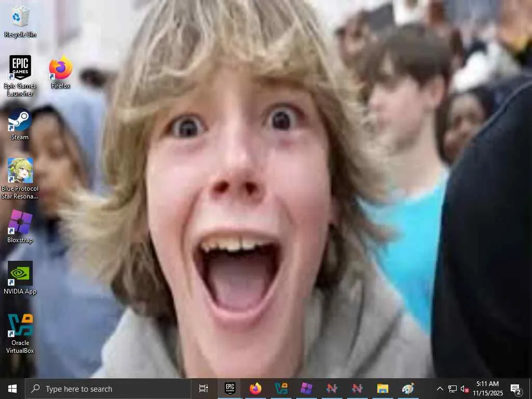Click the muted volume tray icon
Viewport: 532px width, 399px height.
click(x=464, y=389)
